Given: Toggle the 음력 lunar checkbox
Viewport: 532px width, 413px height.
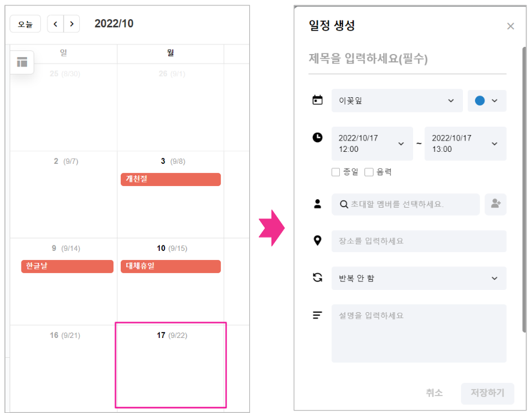Looking at the screenshot, I should point(369,172).
